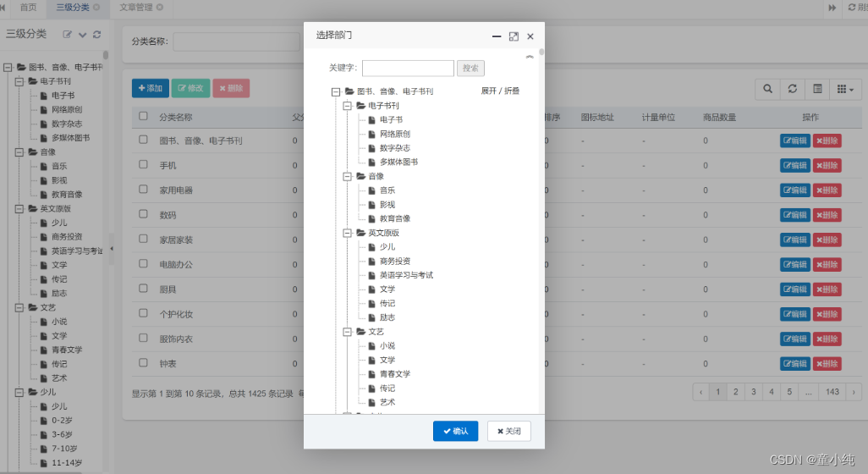The image size is (868, 474).
Task: Check the row checkbox for 手机
Action: click(x=143, y=164)
